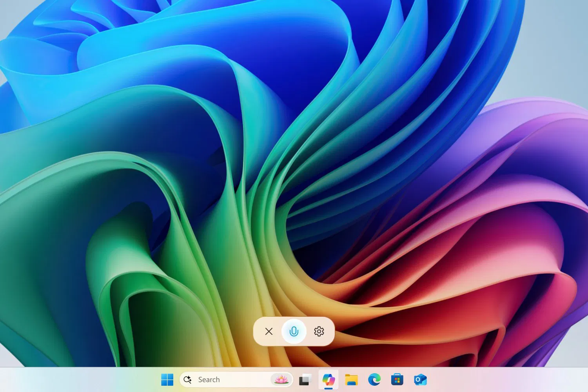
Task: Open the Copilot app in taskbar
Action: tap(328, 379)
